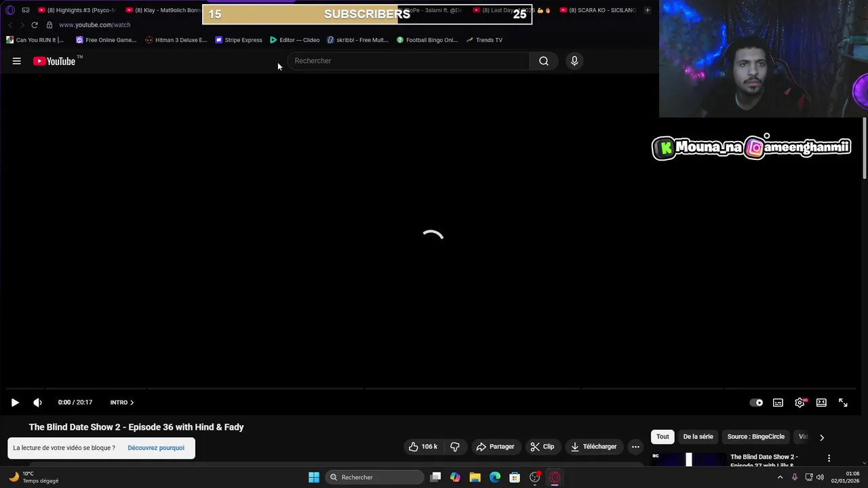Open the weather widget showing 10°C
The image size is (868, 488).
(34, 477)
